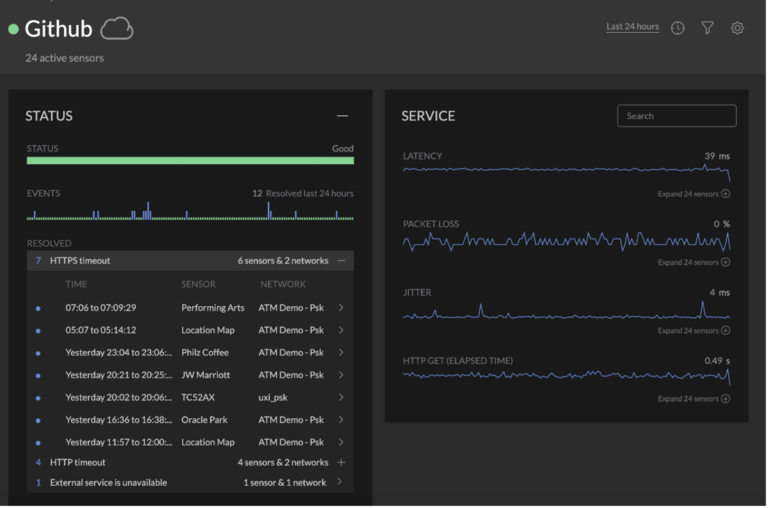Click the clock history icon

click(x=678, y=28)
